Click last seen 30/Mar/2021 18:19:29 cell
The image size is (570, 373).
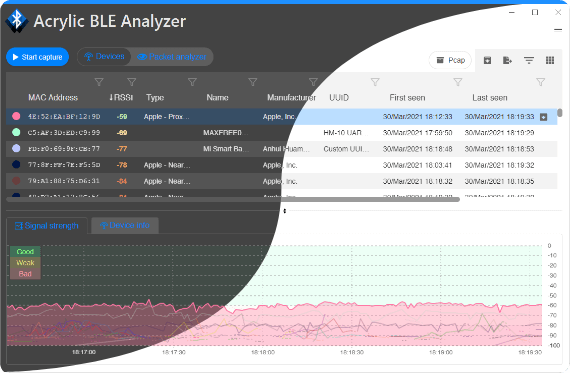[499, 133]
